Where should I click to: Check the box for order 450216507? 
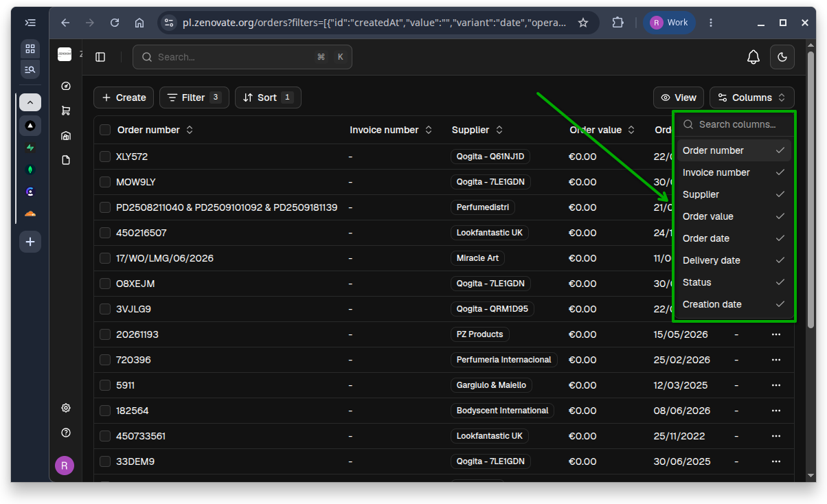105,233
